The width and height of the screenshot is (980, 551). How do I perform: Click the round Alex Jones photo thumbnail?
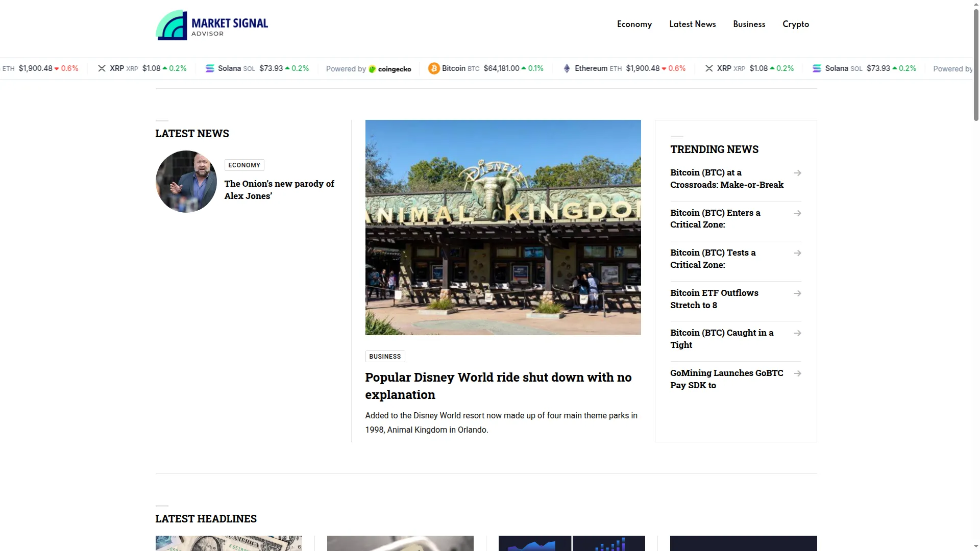click(x=186, y=182)
